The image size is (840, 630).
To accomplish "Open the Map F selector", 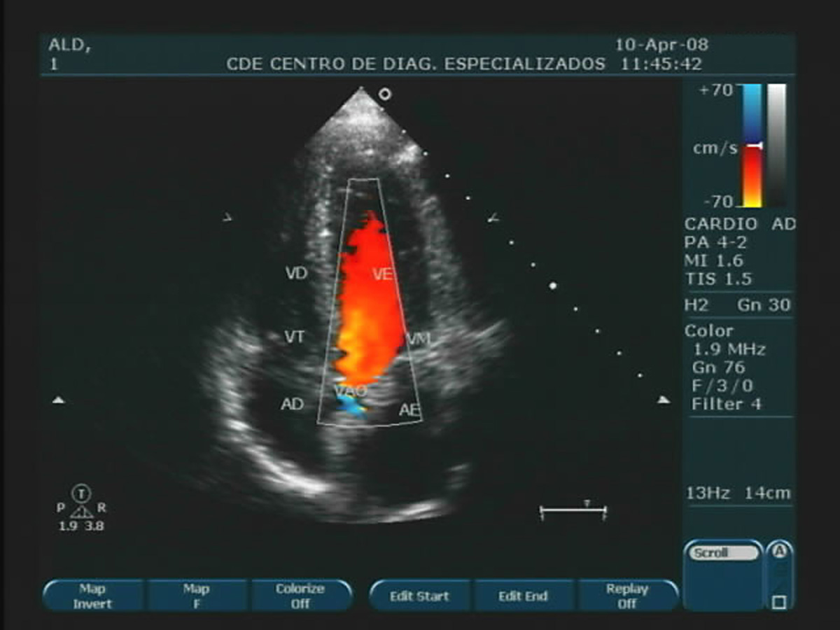I will pyautogui.click(x=197, y=595).
